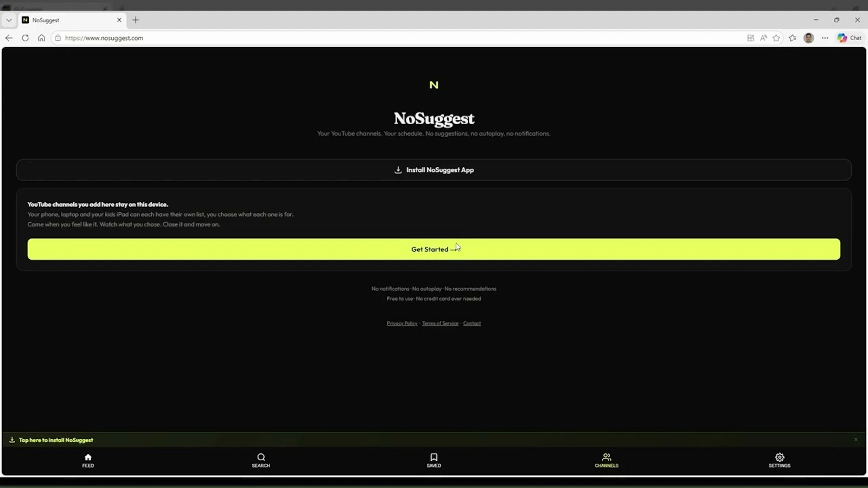This screenshot has height=488, width=868.
Task: Open the Feed tab in bottom navigation
Action: point(88,460)
